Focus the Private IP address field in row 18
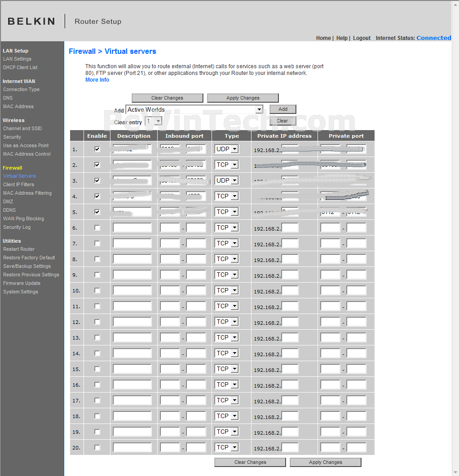The width and height of the screenshot is (459, 476). (x=290, y=416)
